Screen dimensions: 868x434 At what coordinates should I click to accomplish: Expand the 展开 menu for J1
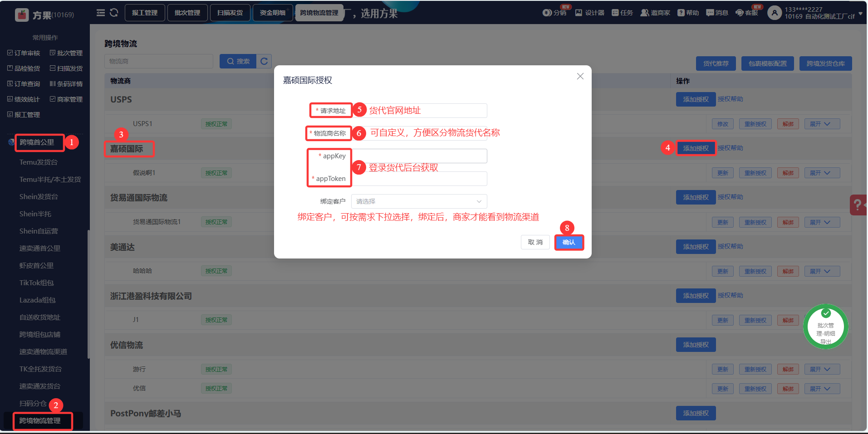[x=822, y=320]
